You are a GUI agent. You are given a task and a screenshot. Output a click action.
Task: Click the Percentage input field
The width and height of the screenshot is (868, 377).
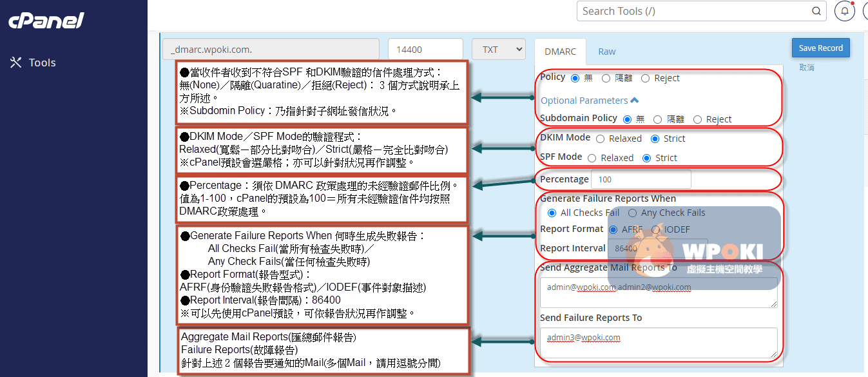(x=641, y=179)
